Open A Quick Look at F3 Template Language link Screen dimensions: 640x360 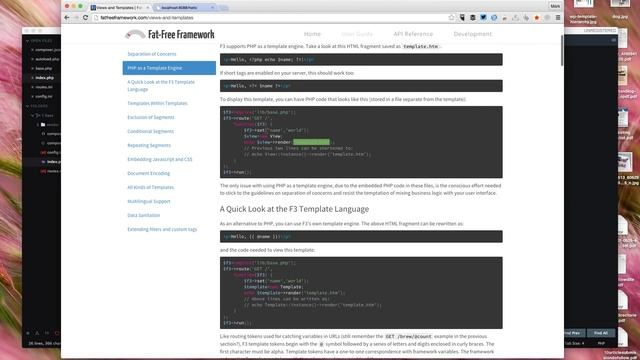(161, 85)
